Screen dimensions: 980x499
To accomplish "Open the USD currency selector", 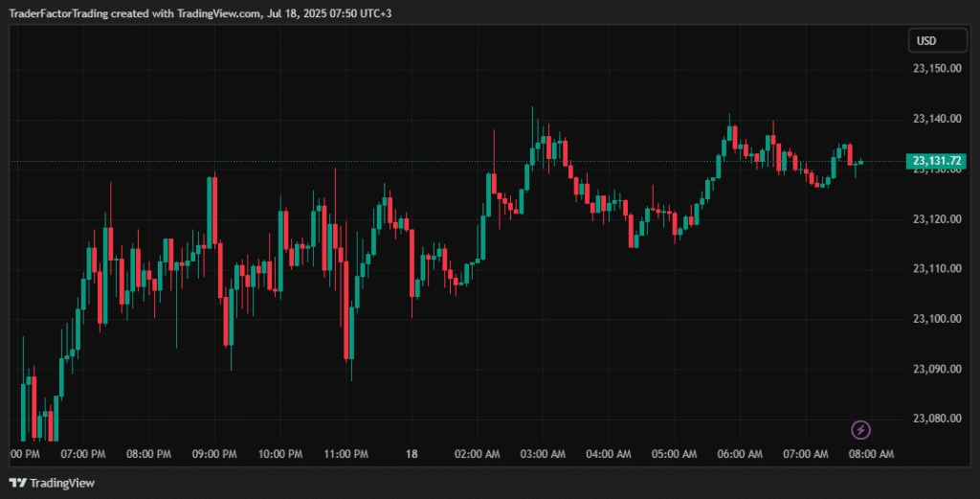I will click(938, 40).
